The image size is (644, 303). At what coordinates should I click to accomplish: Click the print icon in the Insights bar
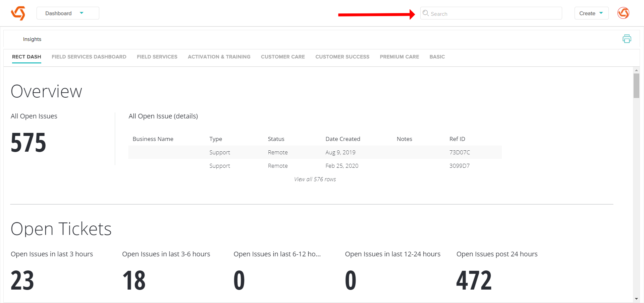tap(627, 39)
